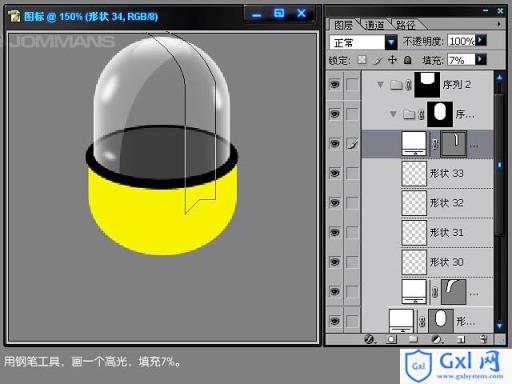
Task: Click the layers scrollbar up arrow
Action: click(499, 78)
